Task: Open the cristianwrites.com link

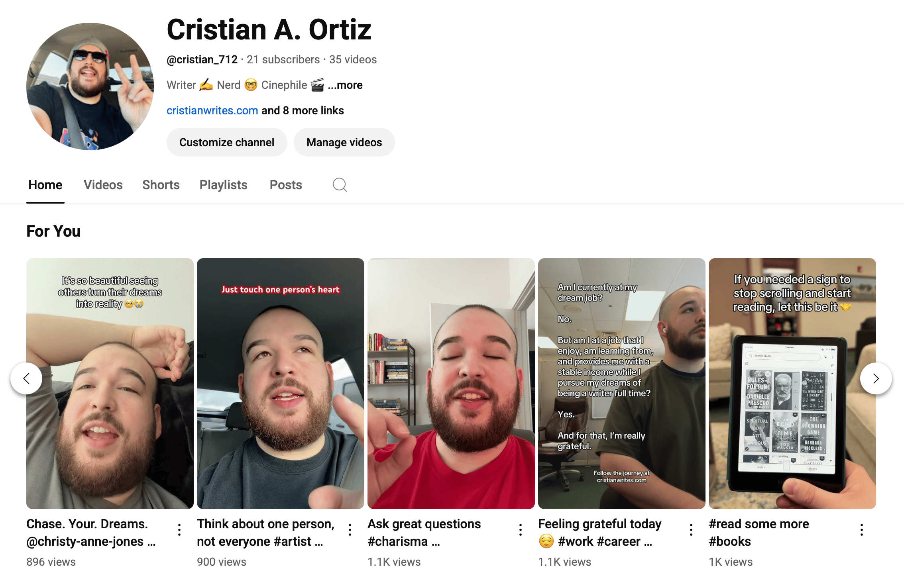Action: (212, 110)
